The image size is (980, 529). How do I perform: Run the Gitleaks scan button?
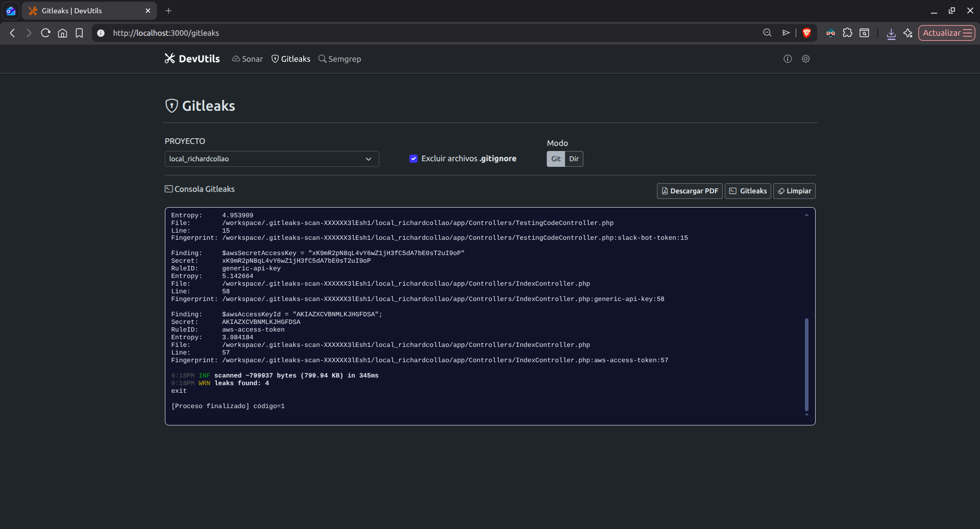tap(748, 191)
